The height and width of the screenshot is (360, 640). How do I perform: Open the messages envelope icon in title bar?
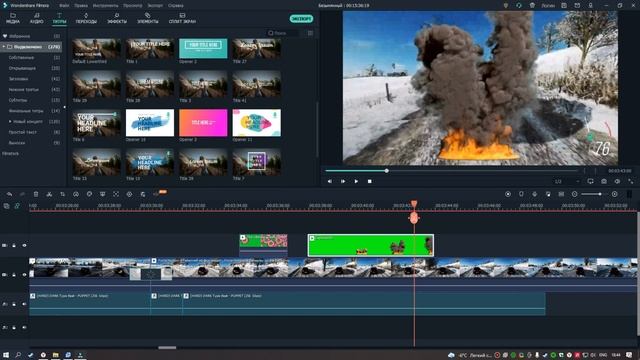coord(577,6)
